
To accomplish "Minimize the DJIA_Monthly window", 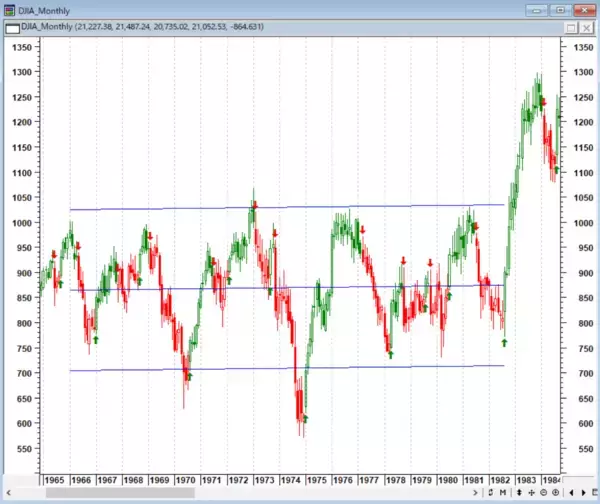I will pos(536,10).
